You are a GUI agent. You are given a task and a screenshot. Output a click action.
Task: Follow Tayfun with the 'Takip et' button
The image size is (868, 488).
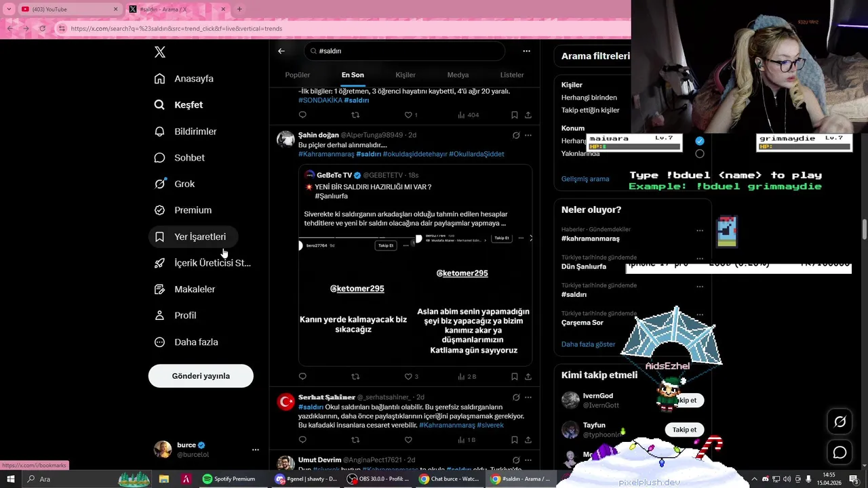(x=684, y=430)
